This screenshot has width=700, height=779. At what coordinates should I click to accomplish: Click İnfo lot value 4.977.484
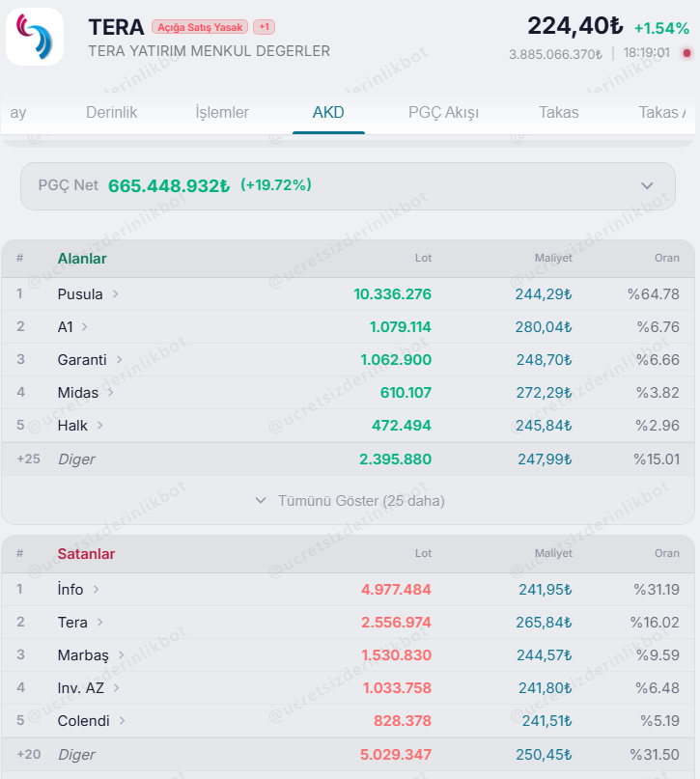click(x=396, y=589)
